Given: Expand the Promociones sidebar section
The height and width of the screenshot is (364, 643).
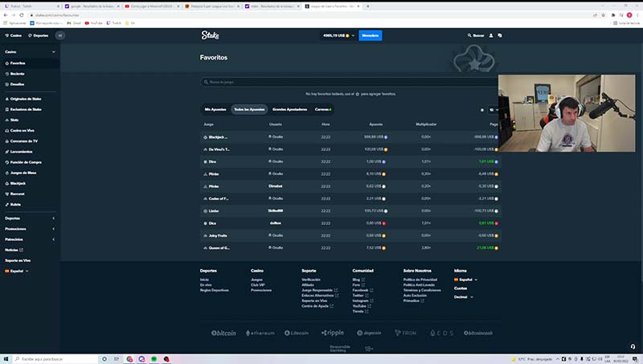Looking at the screenshot, I should [53, 229].
